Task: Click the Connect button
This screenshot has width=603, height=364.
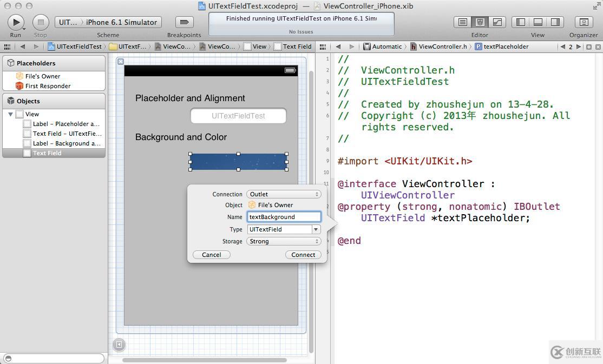Action: pos(303,255)
